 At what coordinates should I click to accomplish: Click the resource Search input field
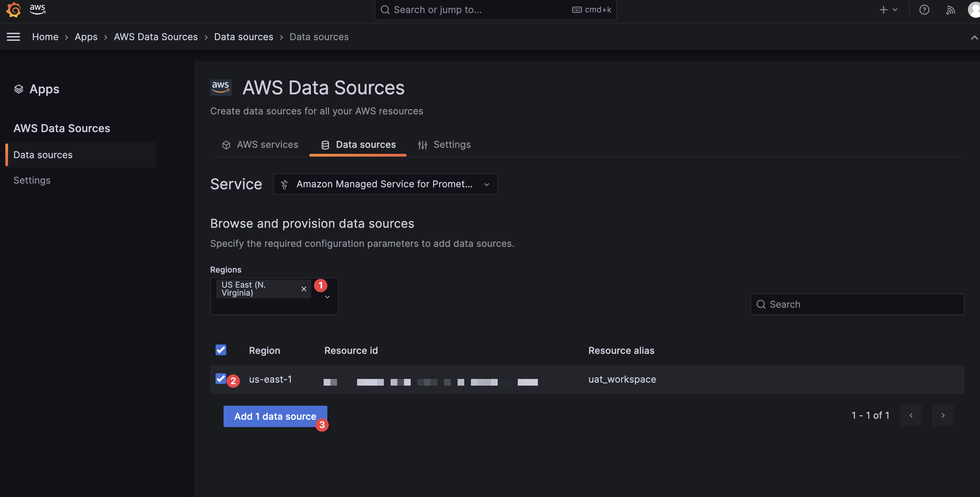pos(857,304)
